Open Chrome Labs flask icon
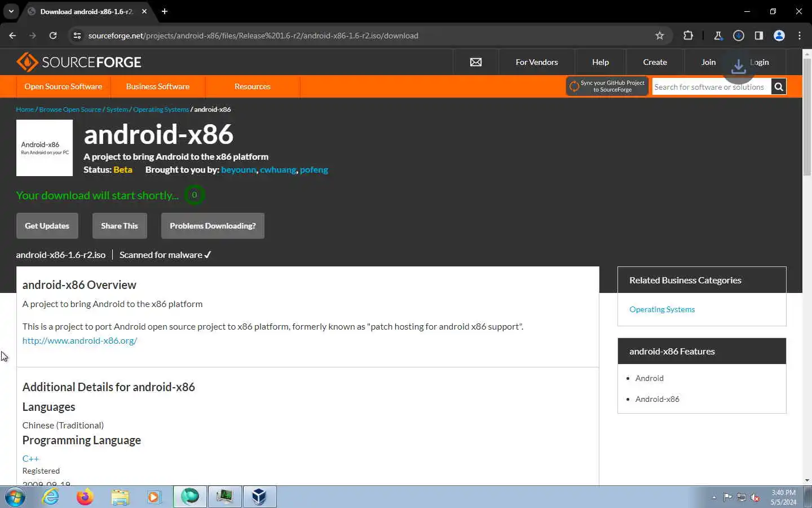Screen dimensions: 812x508 click(718, 36)
